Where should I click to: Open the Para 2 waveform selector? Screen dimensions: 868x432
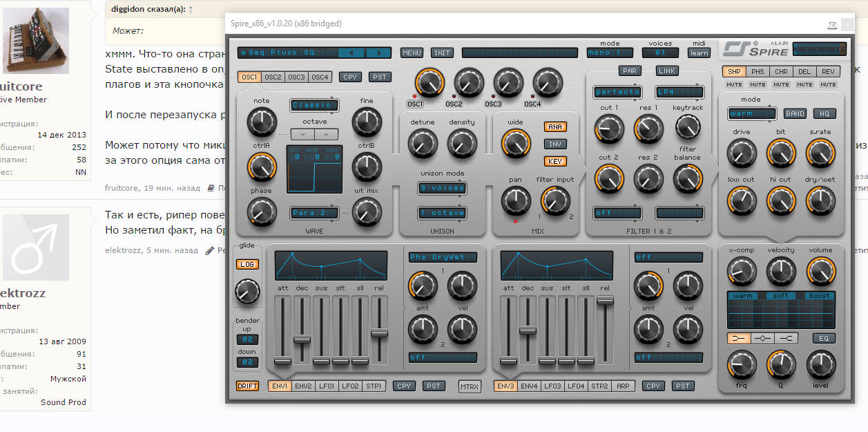click(x=314, y=212)
